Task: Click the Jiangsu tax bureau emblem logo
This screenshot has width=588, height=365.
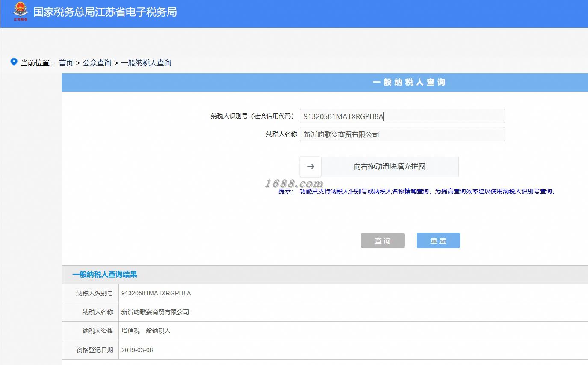Action: (x=20, y=12)
